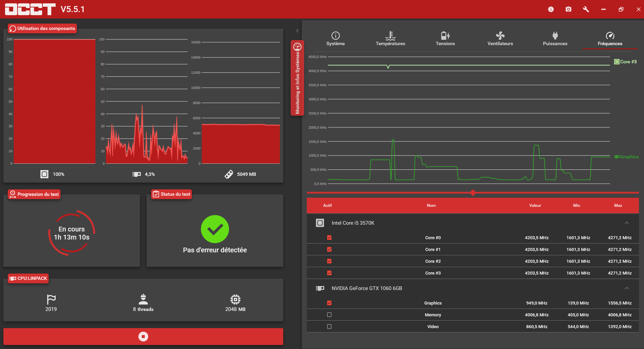
Task: Click the OCCT logo in the title bar
Action: pos(30,9)
